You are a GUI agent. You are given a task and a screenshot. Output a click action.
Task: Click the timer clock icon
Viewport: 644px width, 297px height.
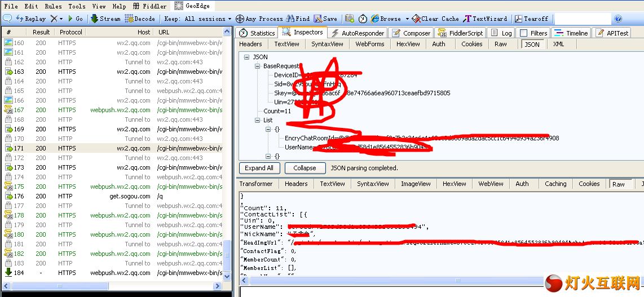click(363, 19)
